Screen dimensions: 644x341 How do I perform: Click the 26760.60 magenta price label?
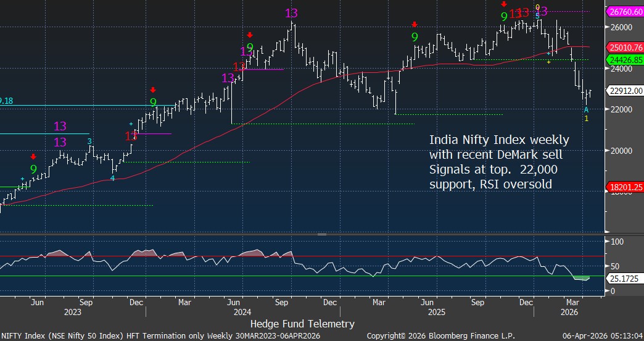625,12
